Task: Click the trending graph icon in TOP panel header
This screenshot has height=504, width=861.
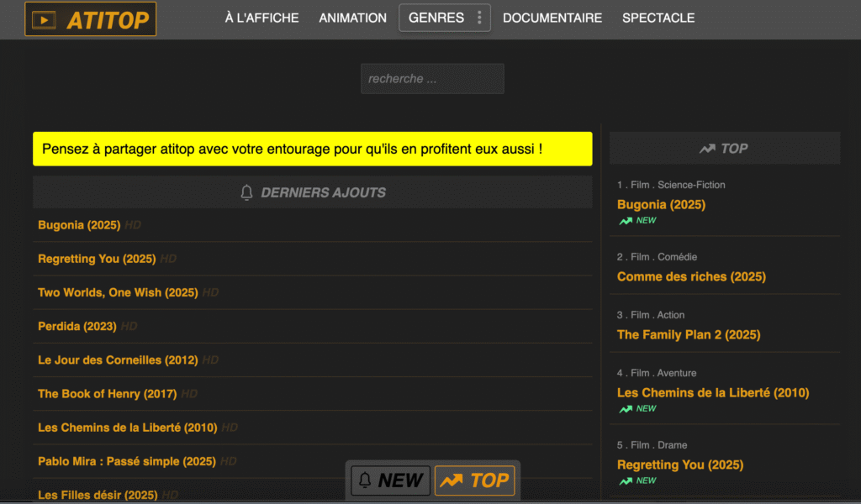Action: pos(706,148)
